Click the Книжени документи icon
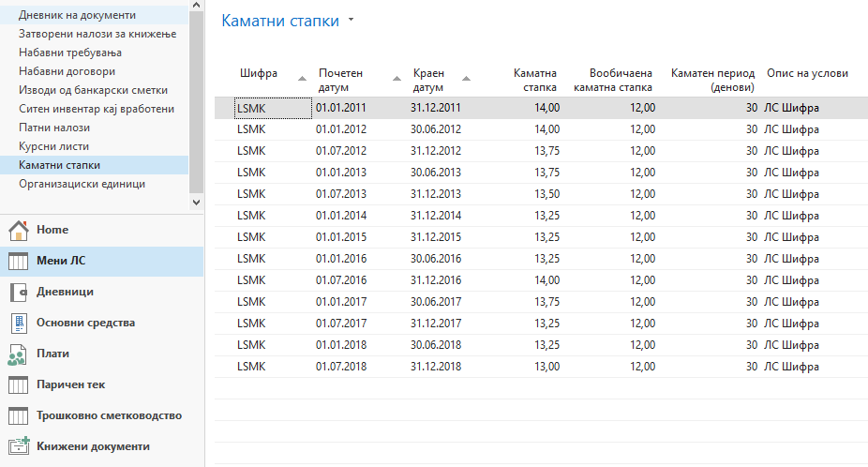The width and height of the screenshot is (868, 467). pos(18,446)
